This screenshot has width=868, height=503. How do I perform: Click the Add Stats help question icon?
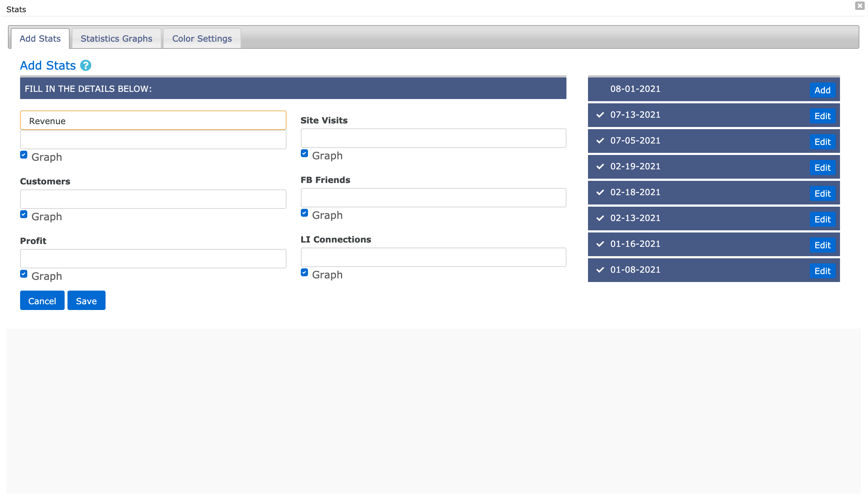pyautogui.click(x=85, y=66)
